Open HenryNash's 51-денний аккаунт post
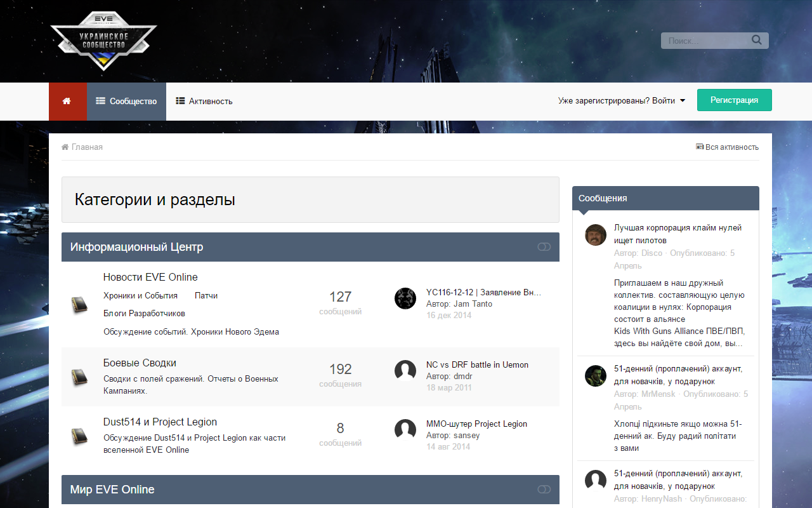This screenshot has height=508, width=812. click(x=678, y=480)
